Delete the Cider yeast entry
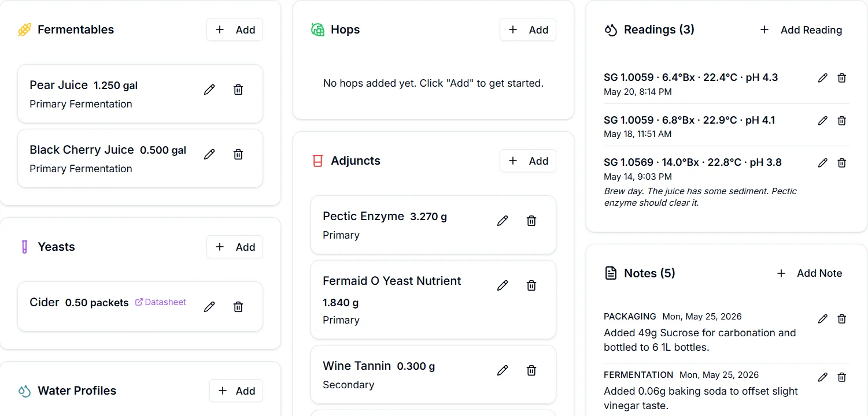The width and height of the screenshot is (868, 416). (x=238, y=307)
